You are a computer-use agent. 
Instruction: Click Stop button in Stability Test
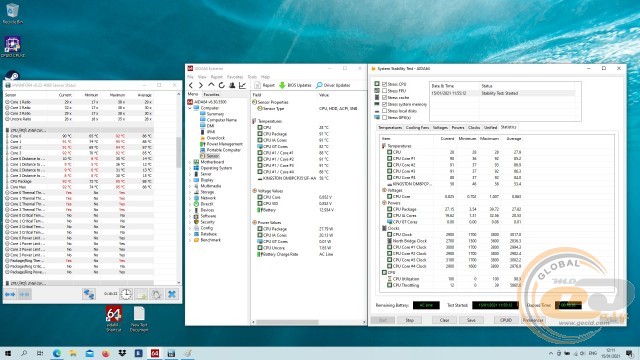click(409, 320)
